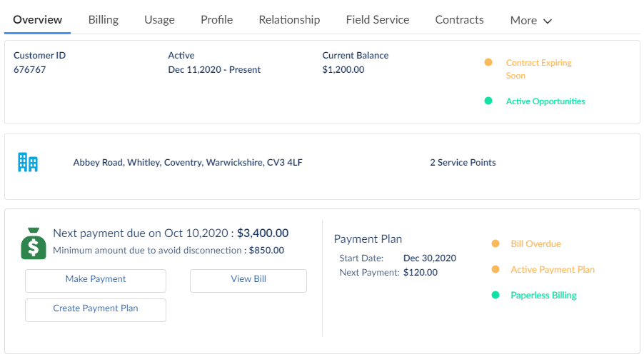Open the Field Service tab
Viewport: 644px width, 357px height.
click(x=378, y=20)
